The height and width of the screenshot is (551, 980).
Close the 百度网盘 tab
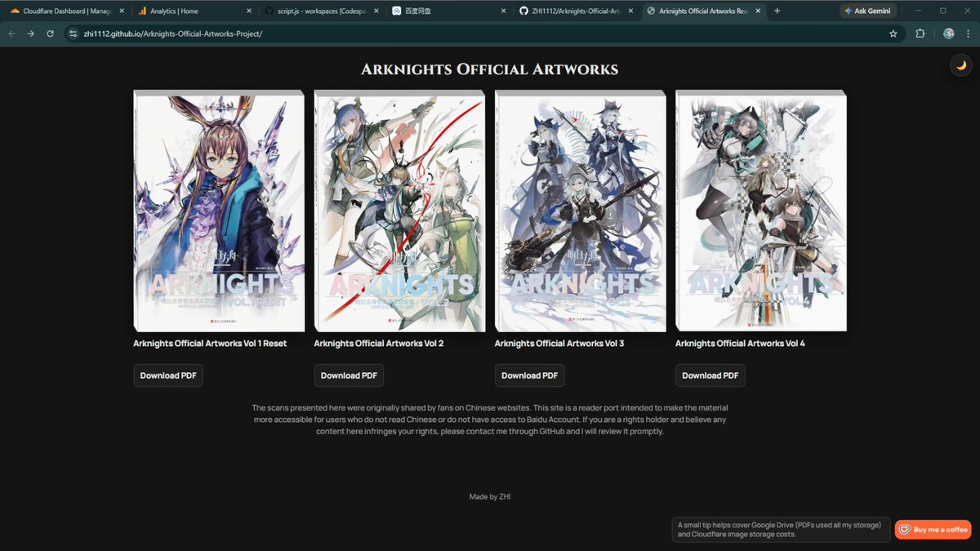pyautogui.click(x=503, y=11)
